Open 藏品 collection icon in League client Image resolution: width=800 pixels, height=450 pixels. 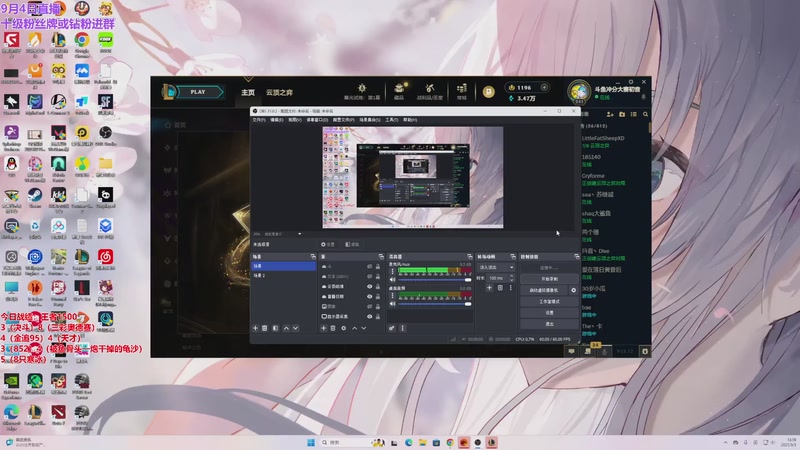[x=399, y=91]
